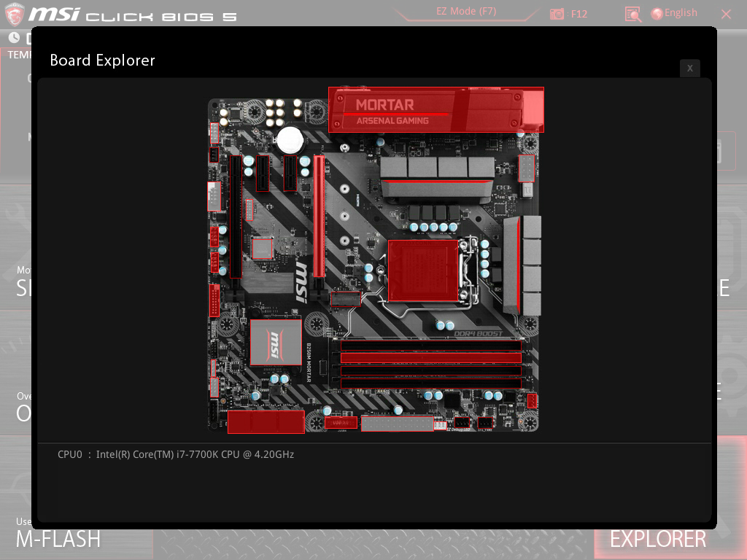Take a screenshot with the F12 camera icon
The height and width of the screenshot is (560, 747).
coord(557,14)
